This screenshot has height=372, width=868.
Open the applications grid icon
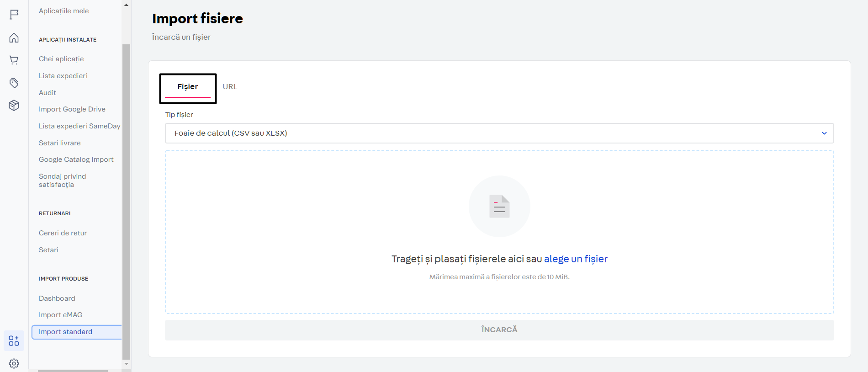(x=14, y=341)
